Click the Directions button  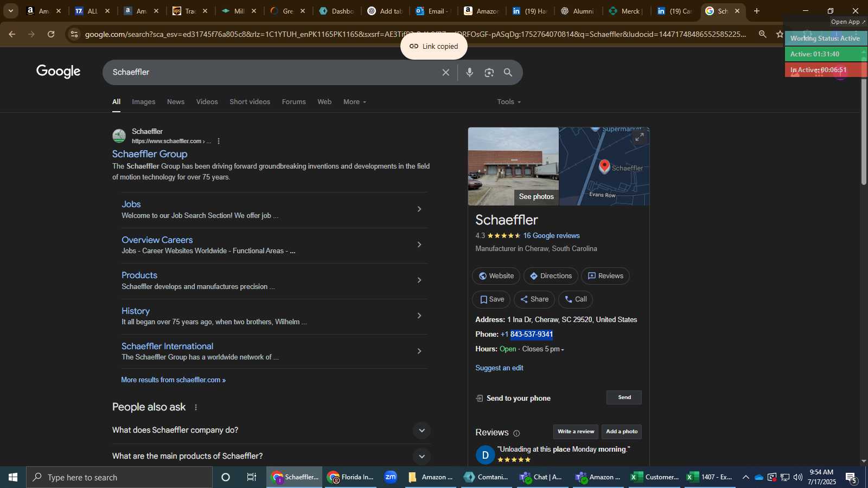point(551,276)
